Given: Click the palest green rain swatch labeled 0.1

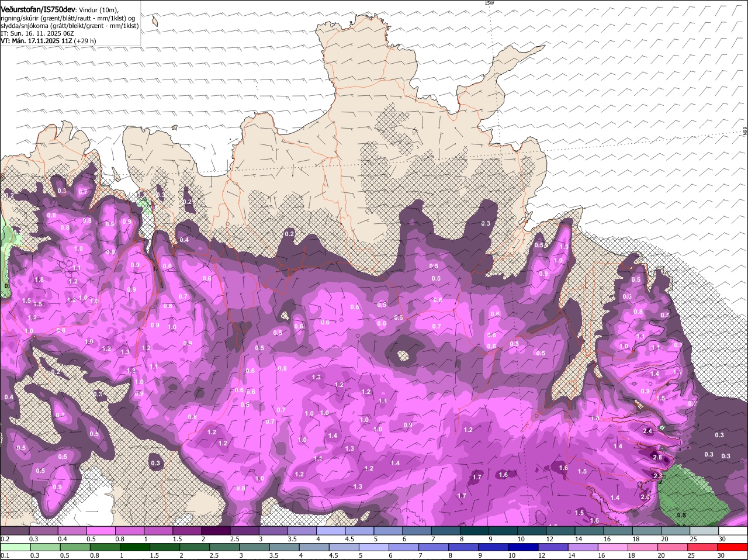Looking at the screenshot, I should click(15, 547).
